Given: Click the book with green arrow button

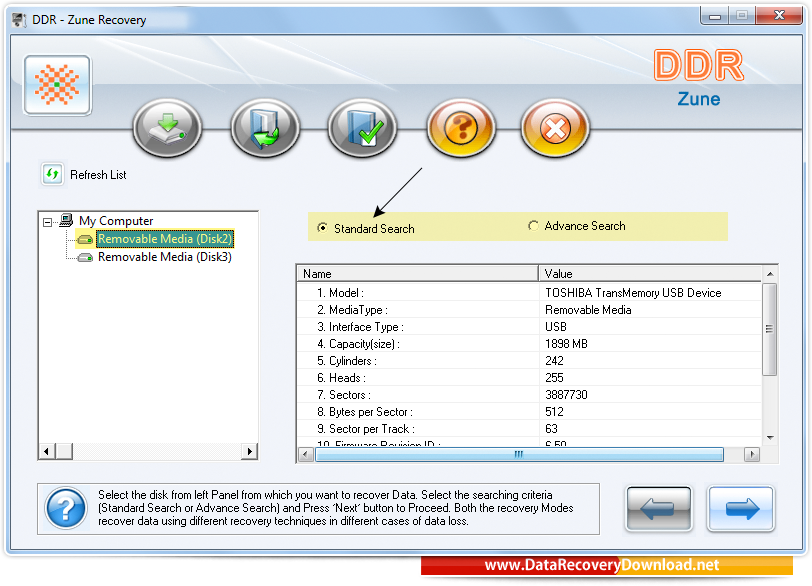Looking at the screenshot, I should tap(265, 127).
